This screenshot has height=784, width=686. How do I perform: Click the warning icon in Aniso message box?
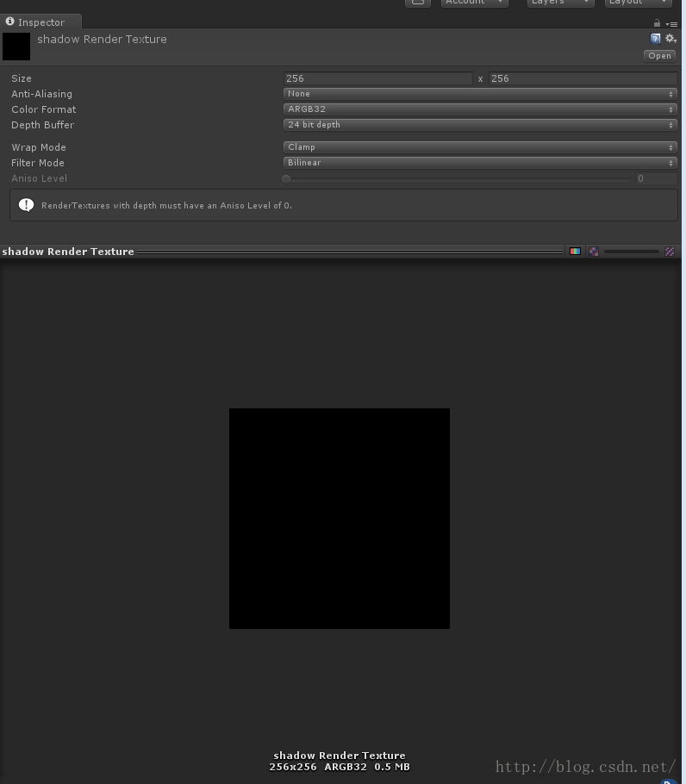[26, 205]
